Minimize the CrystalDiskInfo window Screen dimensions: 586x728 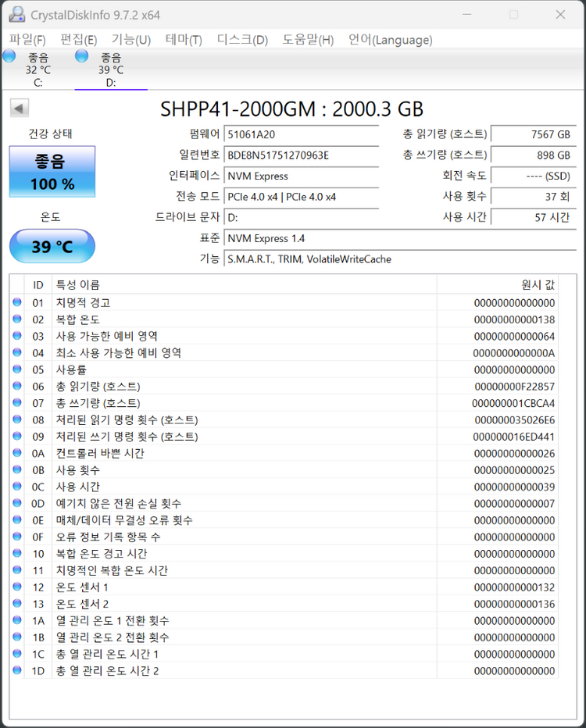click(467, 14)
